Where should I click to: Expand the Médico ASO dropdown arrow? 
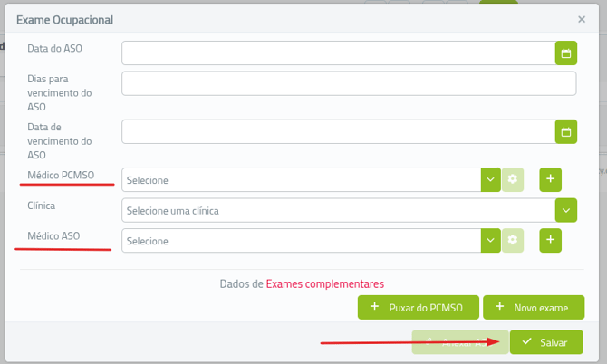click(490, 241)
